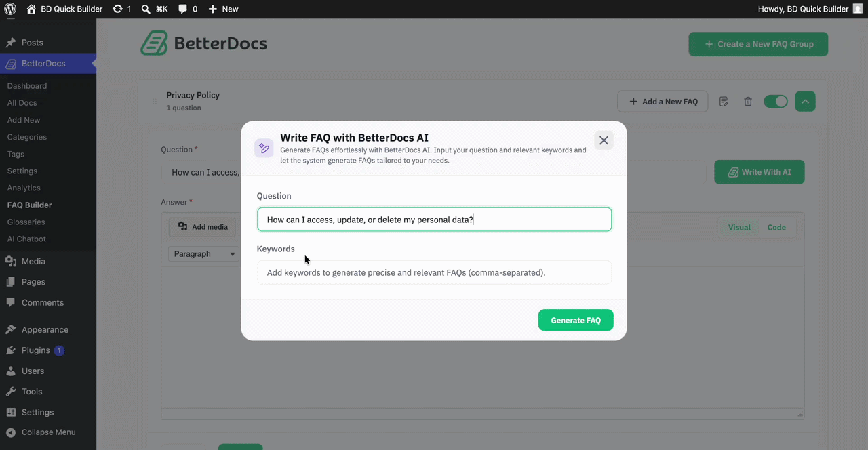Click the AI magic wand icon in dialog
Viewport: 868px width, 450px height.
point(264,148)
